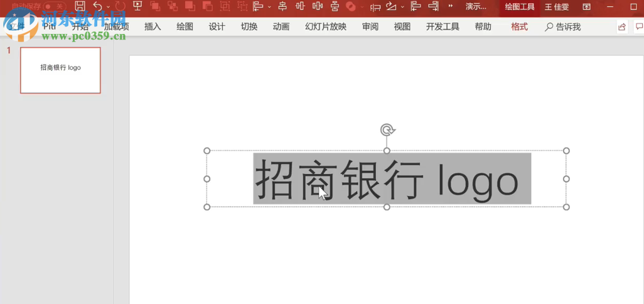Click the text box middle-right resize handle
This screenshot has height=304, width=644.
tap(566, 179)
